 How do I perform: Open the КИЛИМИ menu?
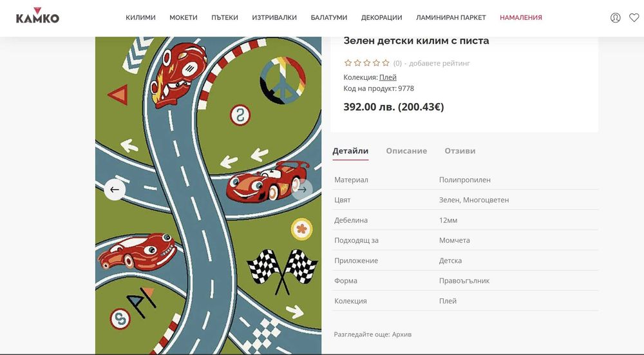pos(140,17)
